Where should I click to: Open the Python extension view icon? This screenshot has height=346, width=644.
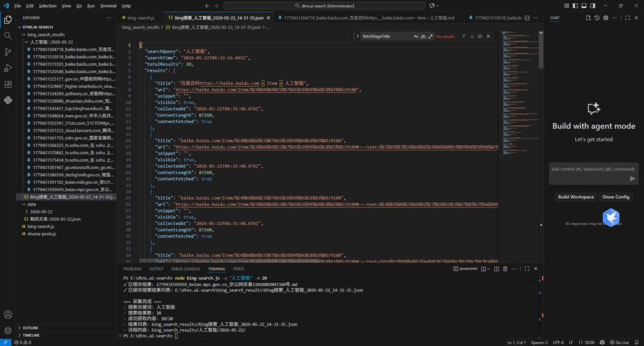[8, 100]
